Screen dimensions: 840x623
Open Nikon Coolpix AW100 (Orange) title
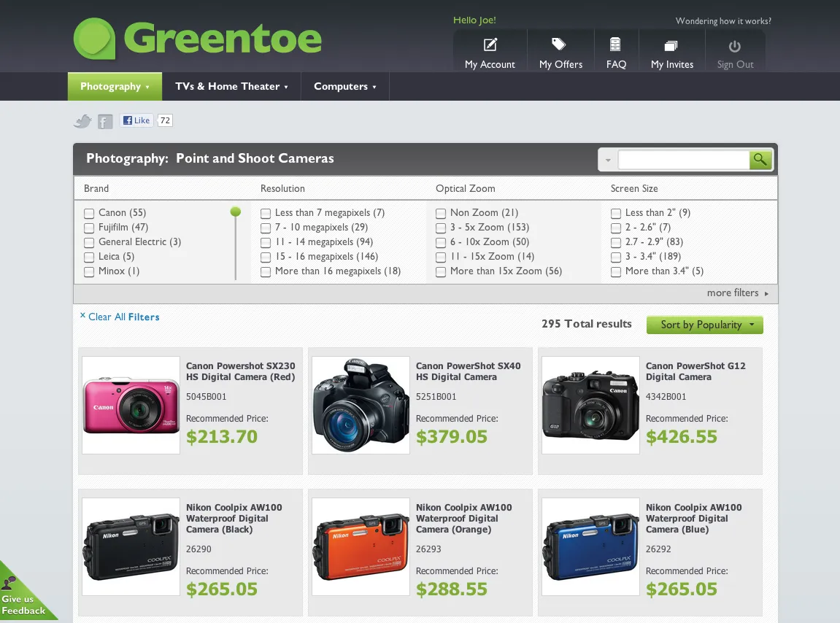463,518
